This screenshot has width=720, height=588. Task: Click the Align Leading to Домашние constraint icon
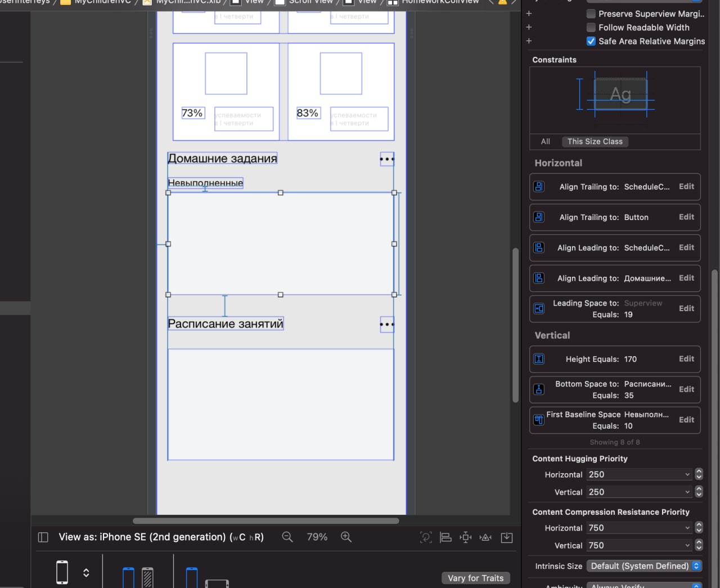point(539,278)
